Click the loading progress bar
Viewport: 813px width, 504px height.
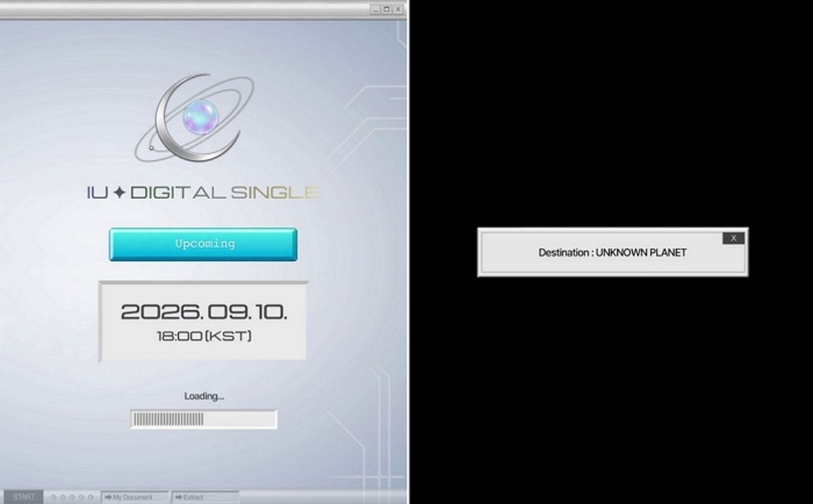pos(203,419)
